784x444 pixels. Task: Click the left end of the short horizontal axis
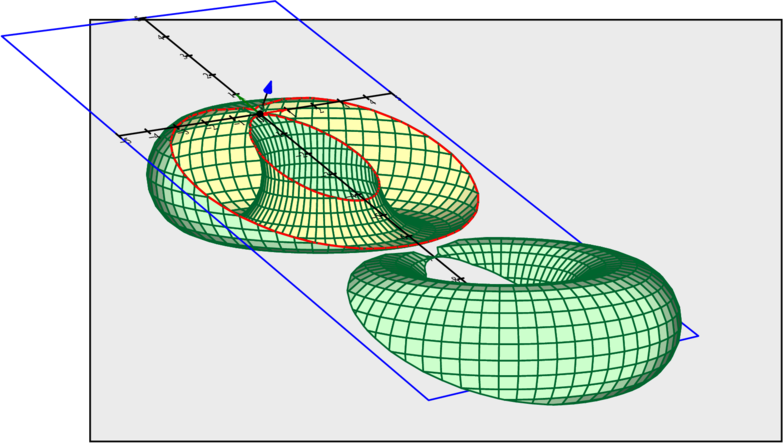click(120, 136)
